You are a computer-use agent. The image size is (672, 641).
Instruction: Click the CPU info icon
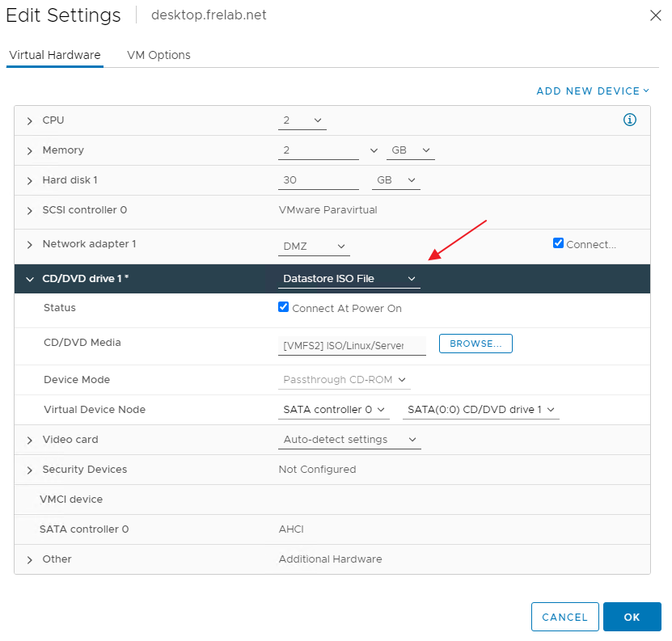click(x=629, y=120)
